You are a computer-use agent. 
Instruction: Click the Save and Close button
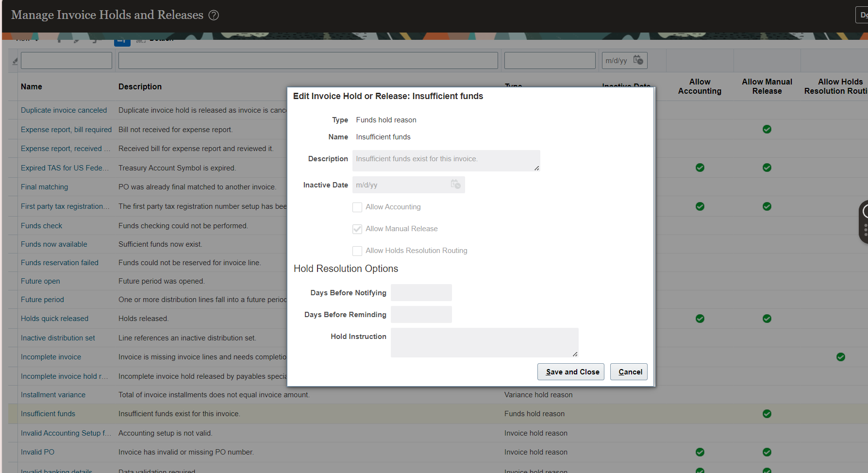tap(570, 372)
